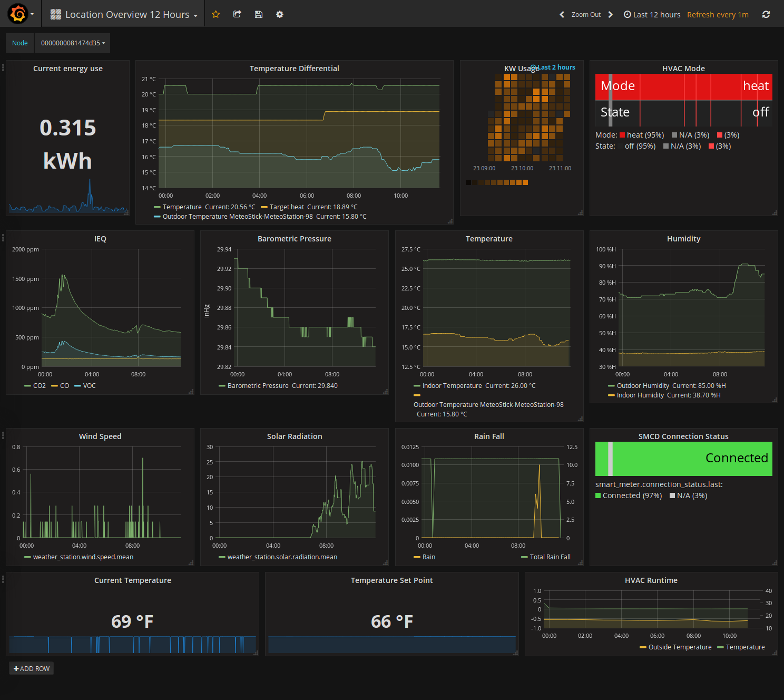784x700 pixels.
Task: Click weather_station.wind.speed.mean legend color line
Action: click(27, 557)
